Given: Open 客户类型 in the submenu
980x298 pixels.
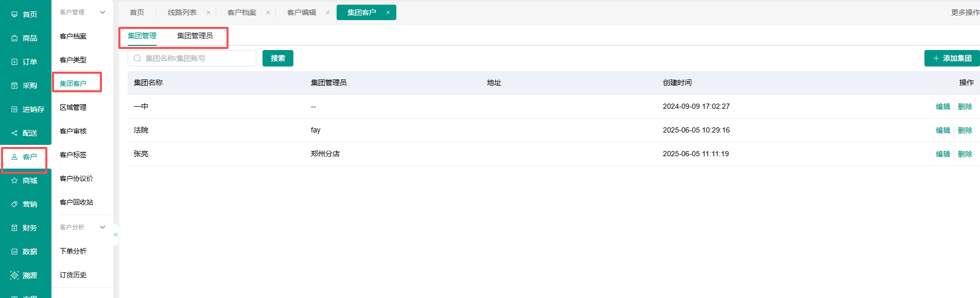Looking at the screenshot, I should [x=73, y=60].
